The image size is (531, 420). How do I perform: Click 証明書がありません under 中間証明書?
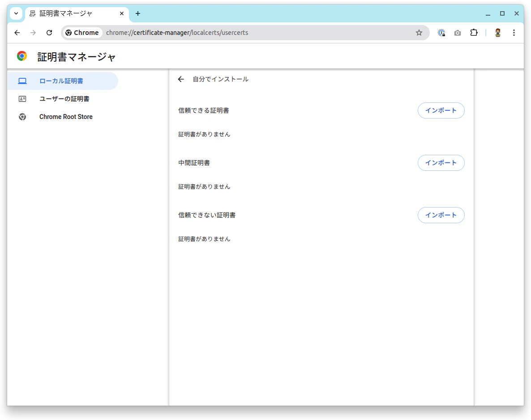click(x=204, y=187)
